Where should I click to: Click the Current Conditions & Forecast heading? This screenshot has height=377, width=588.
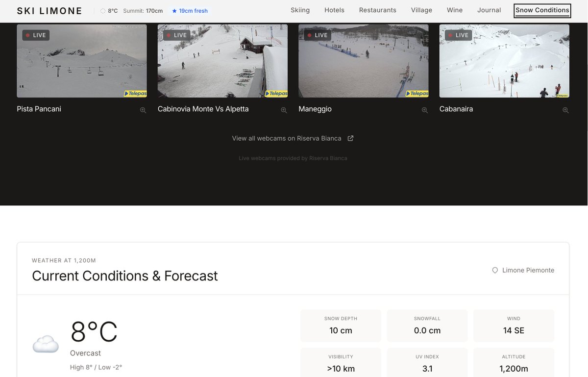pyautogui.click(x=125, y=276)
